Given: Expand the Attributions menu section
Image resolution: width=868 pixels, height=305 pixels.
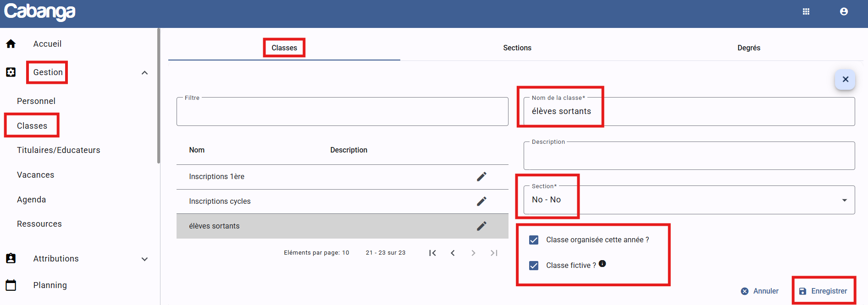Looking at the screenshot, I should click(x=144, y=259).
